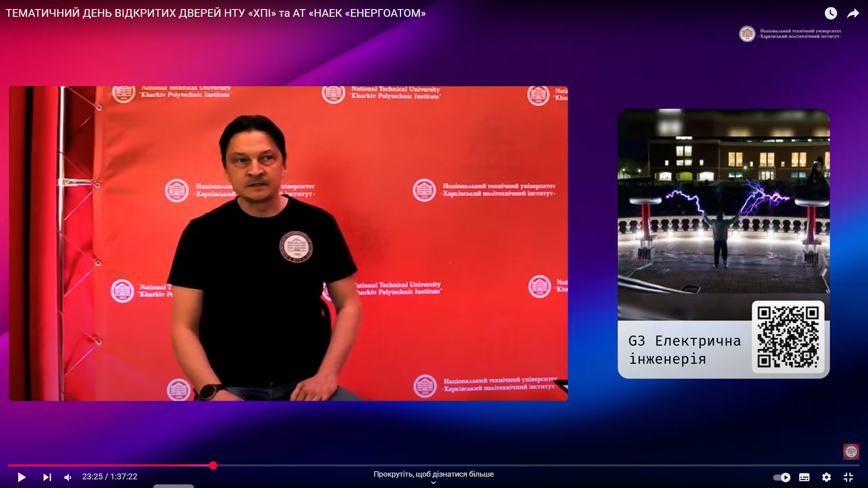868x488 pixels.
Task: Seek forward on the unplayed gray progress bar
Action: click(x=499, y=465)
